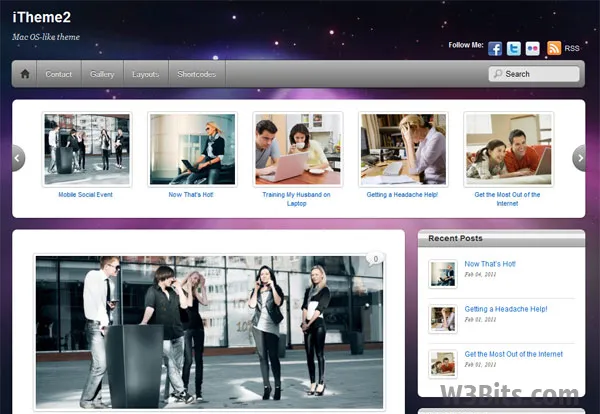Open the large featured post image

point(209,332)
